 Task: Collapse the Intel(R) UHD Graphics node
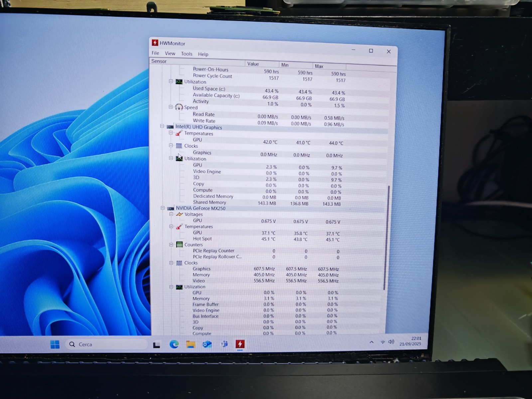(162, 126)
